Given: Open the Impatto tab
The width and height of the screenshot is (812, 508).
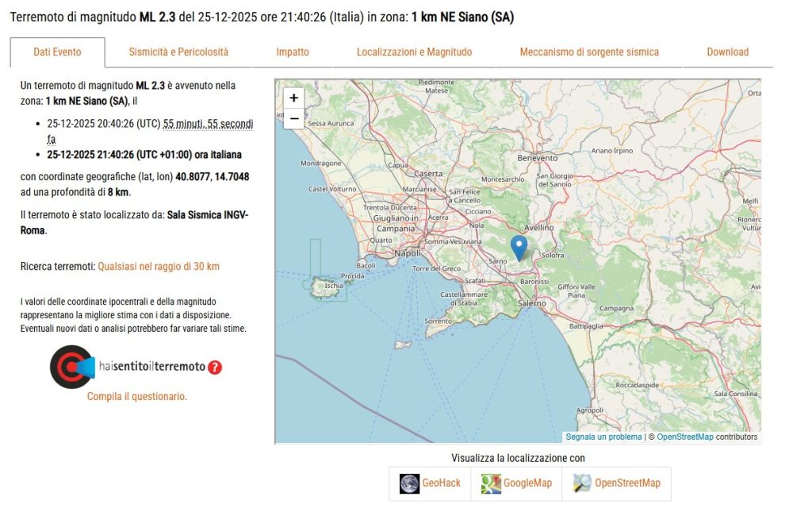Looking at the screenshot, I should click(293, 52).
